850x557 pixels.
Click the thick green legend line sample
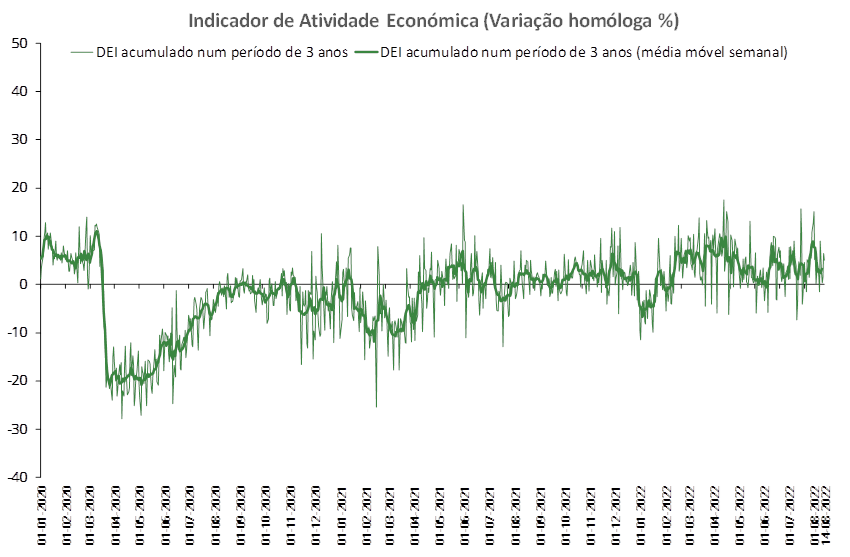coord(366,53)
